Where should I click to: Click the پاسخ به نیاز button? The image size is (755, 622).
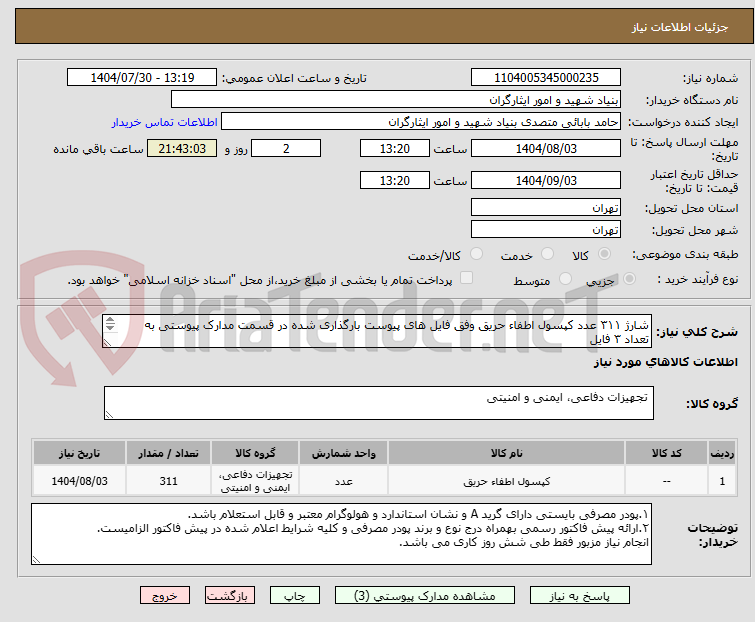tap(580, 596)
